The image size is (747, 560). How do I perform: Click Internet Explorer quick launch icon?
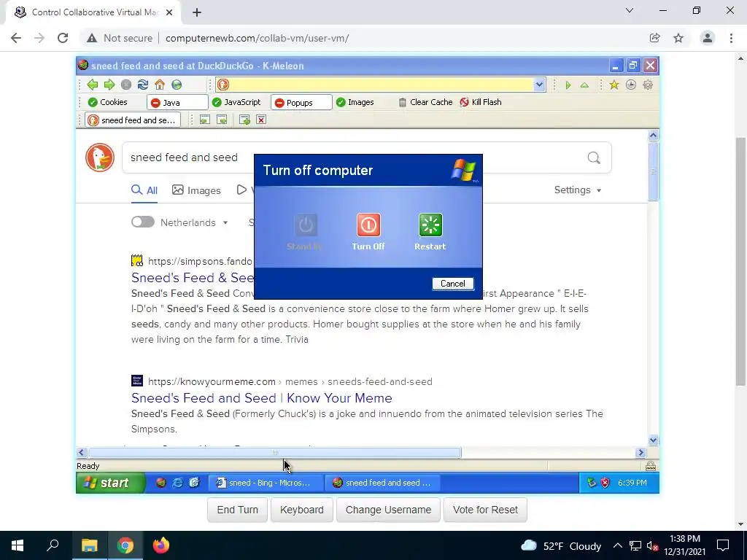(x=178, y=483)
